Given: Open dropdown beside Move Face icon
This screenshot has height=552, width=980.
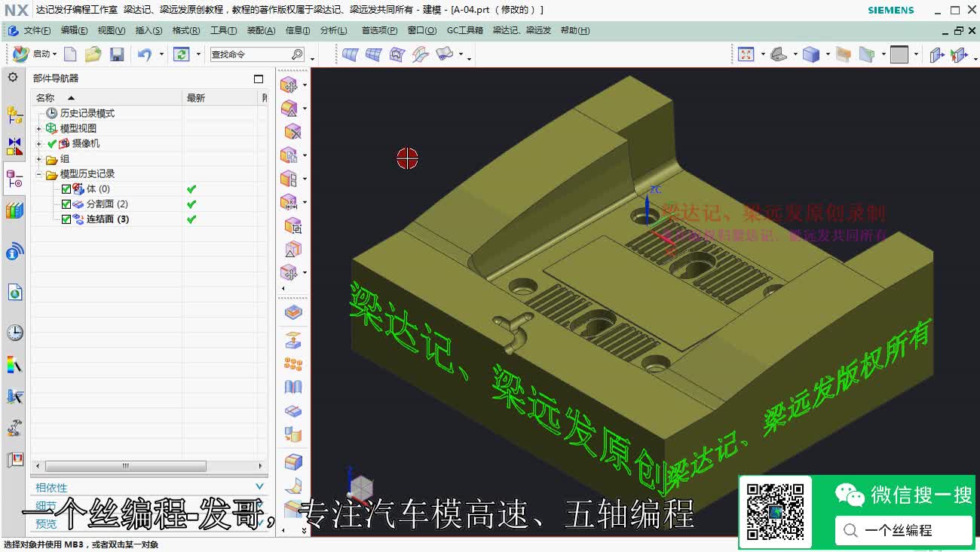Looking at the screenshot, I should pos(305,85).
